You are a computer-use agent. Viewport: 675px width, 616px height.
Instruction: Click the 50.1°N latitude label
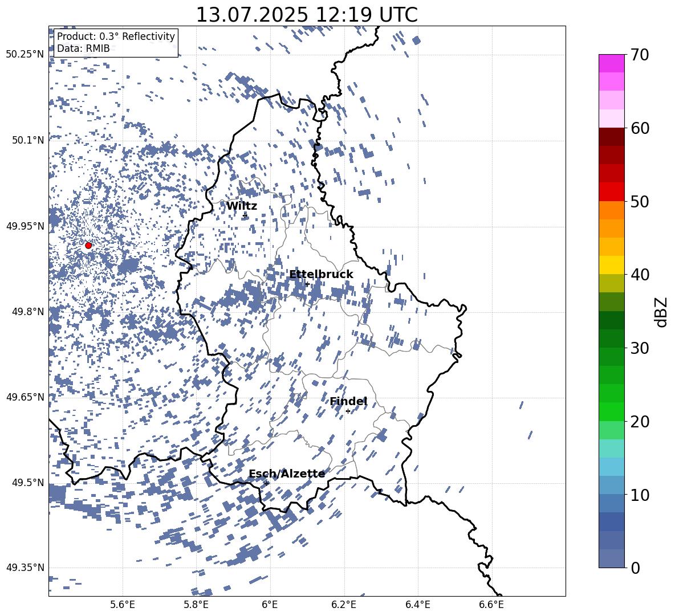click(27, 140)
